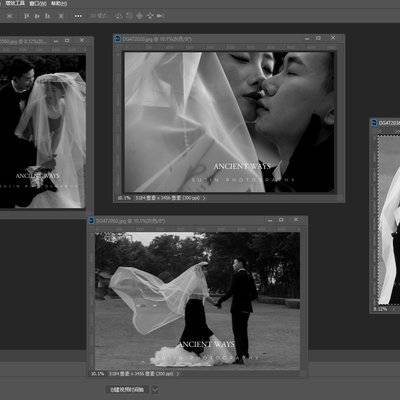This screenshot has height=400, width=400.
Task: Open the 帮助(H) menu
Action: (x=59, y=4)
